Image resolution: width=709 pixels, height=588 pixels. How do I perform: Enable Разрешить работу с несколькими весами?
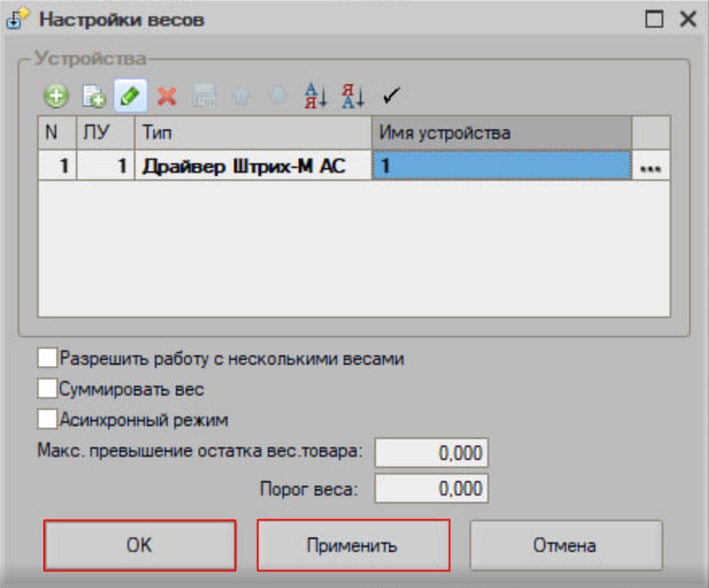47,358
